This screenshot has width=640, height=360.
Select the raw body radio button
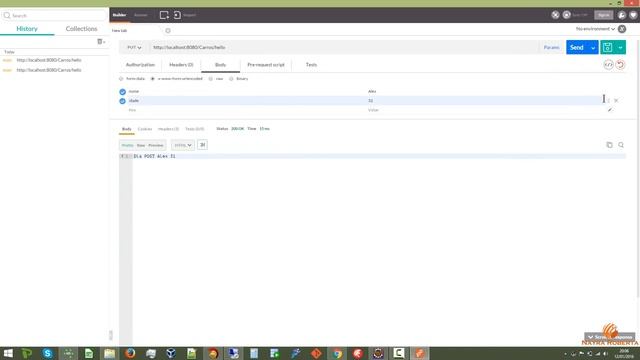tap(211, 79)
